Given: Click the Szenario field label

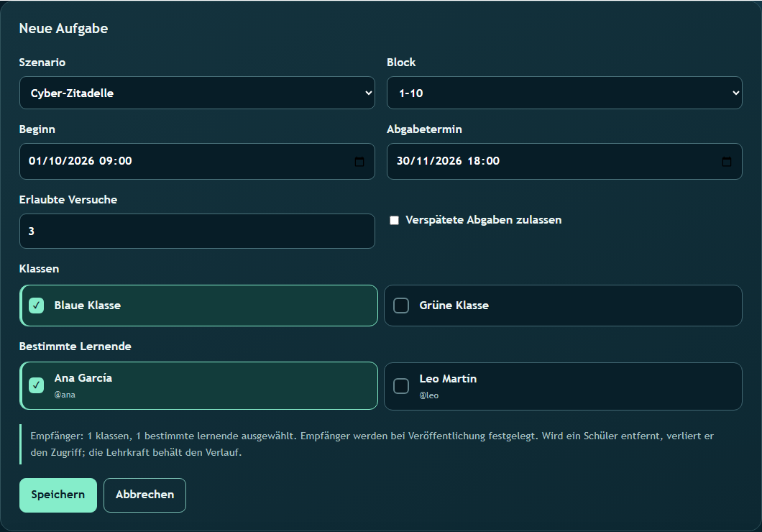Looking at the screenshot, I should click(x=42, y=63).
